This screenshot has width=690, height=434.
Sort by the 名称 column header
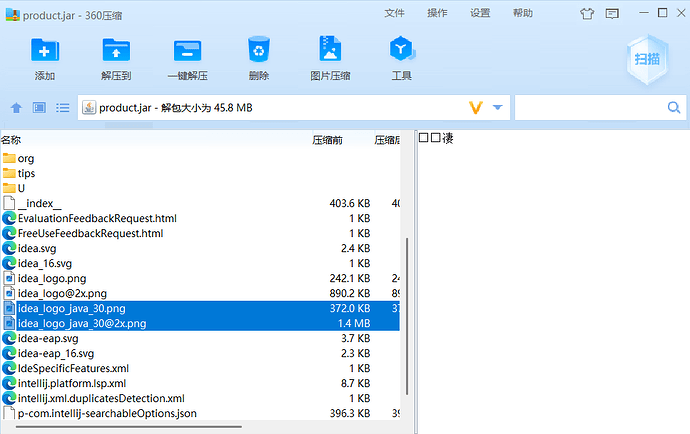11,140
